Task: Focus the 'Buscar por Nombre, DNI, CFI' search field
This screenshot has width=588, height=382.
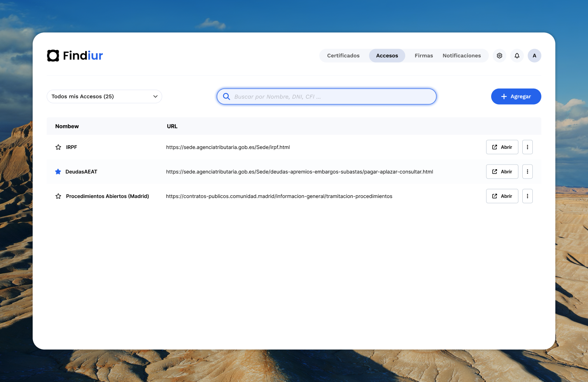Action: (x=327, y=96)
